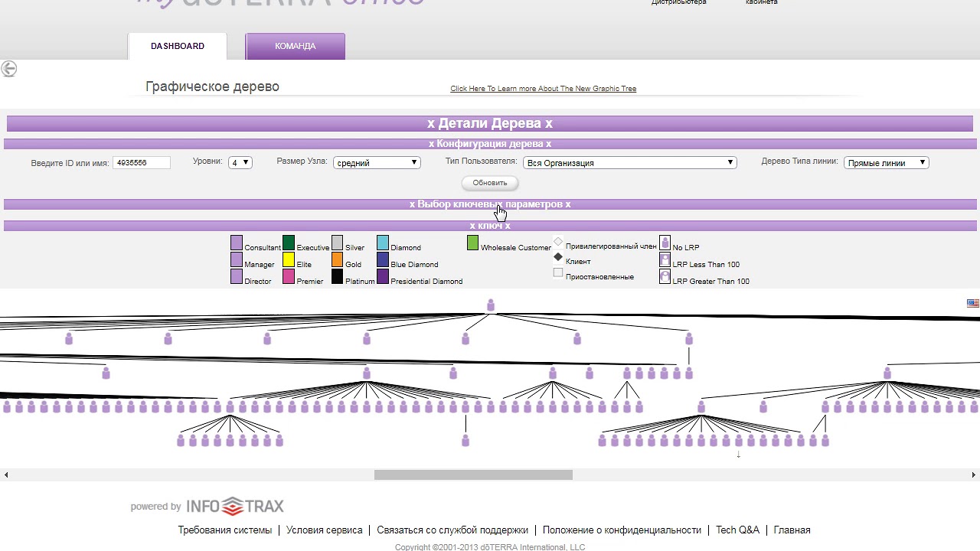
Task: Open the Уровни levels dropdown
Action: [240, 162]
